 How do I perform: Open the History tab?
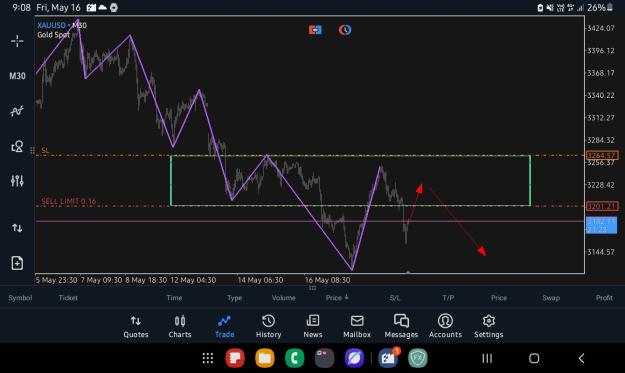click(268, 327)
